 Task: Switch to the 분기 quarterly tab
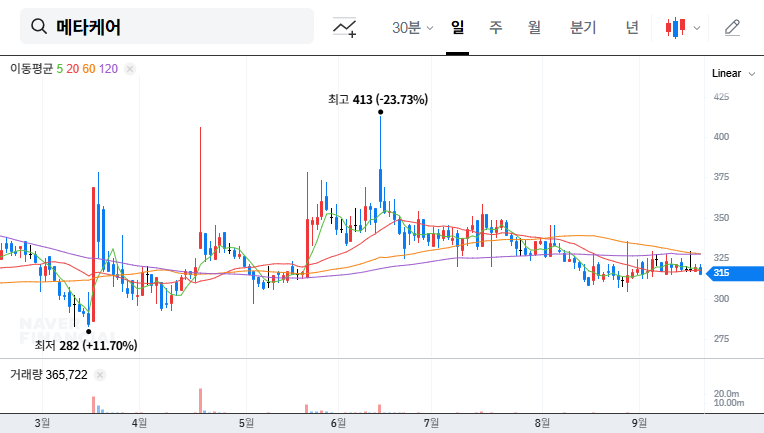583,27
